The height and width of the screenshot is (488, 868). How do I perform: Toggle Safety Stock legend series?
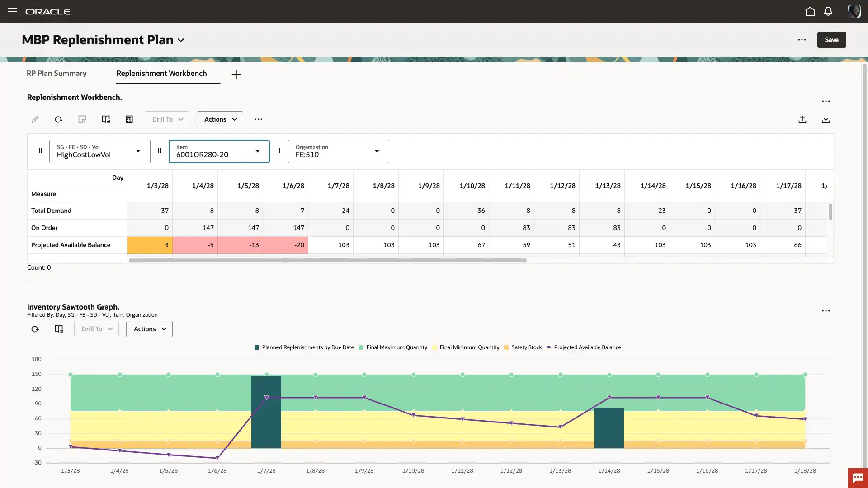point(526,347)
